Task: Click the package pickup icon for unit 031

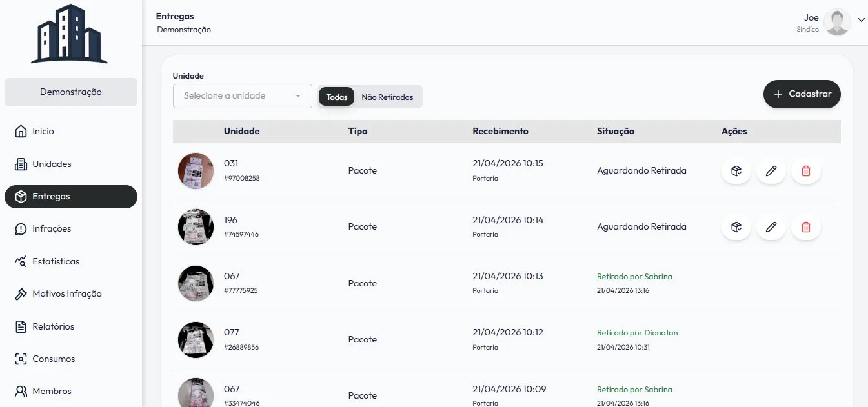Action: tap(736, 171)
